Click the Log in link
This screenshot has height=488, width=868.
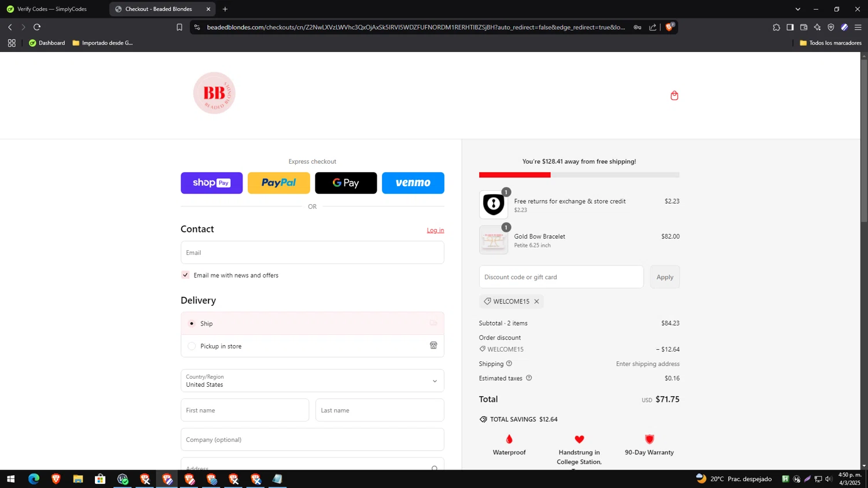click(435, 230)
